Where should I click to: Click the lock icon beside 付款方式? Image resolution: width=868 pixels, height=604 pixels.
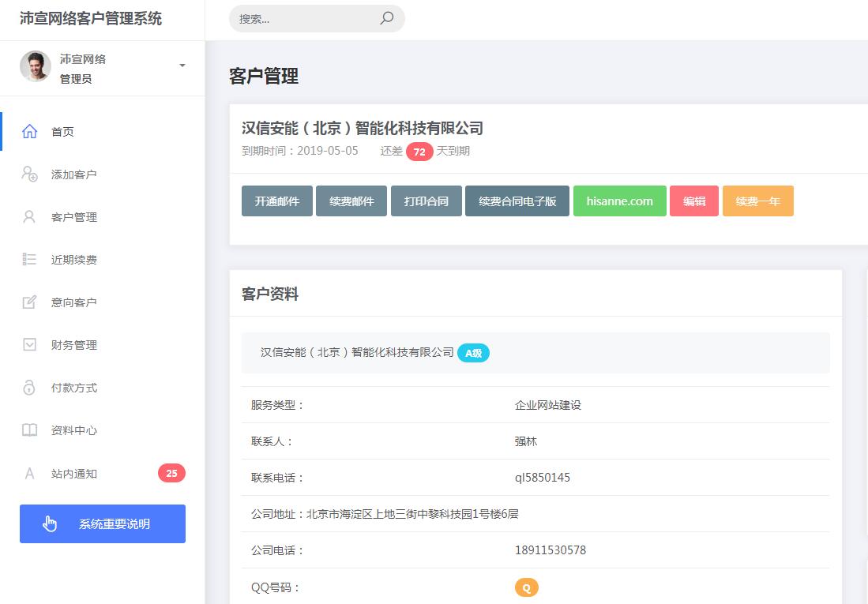[x=30, y=388]
